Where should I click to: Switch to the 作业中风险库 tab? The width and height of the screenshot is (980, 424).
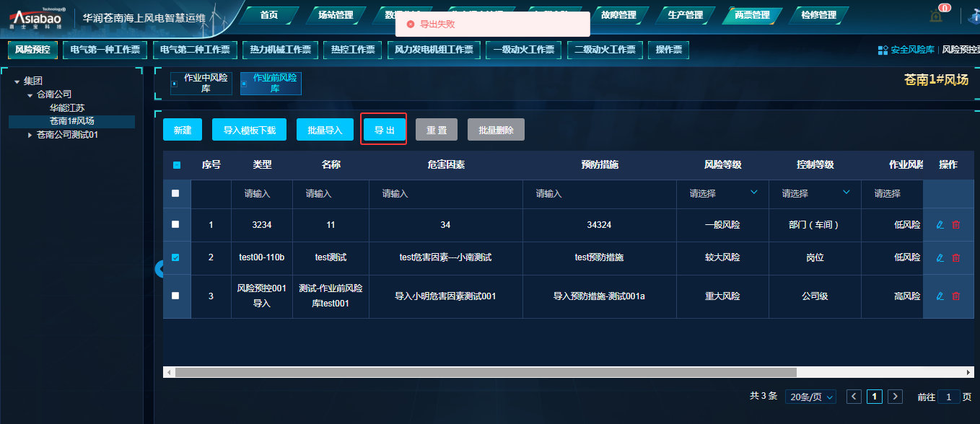click(200, 83)
